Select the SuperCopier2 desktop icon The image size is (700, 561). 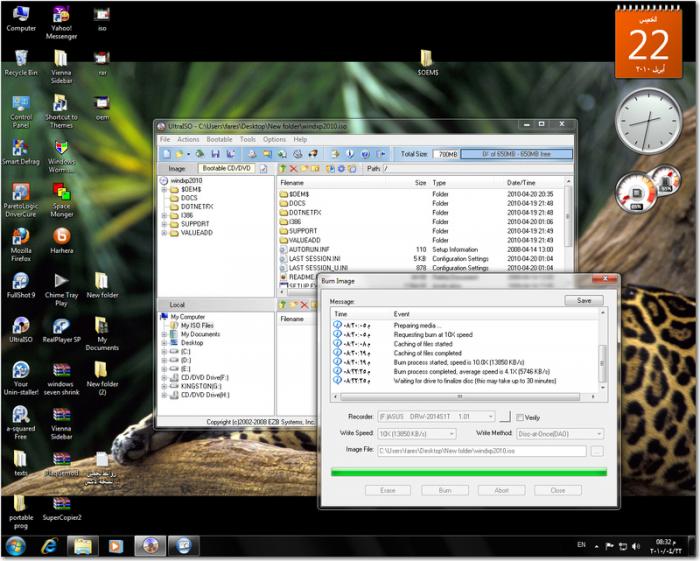pos(61,507)
